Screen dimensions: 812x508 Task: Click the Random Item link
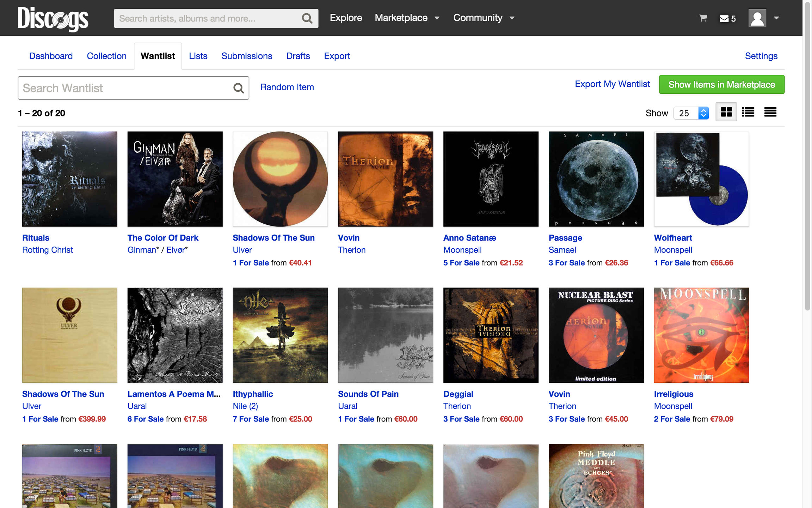(287, 87)
